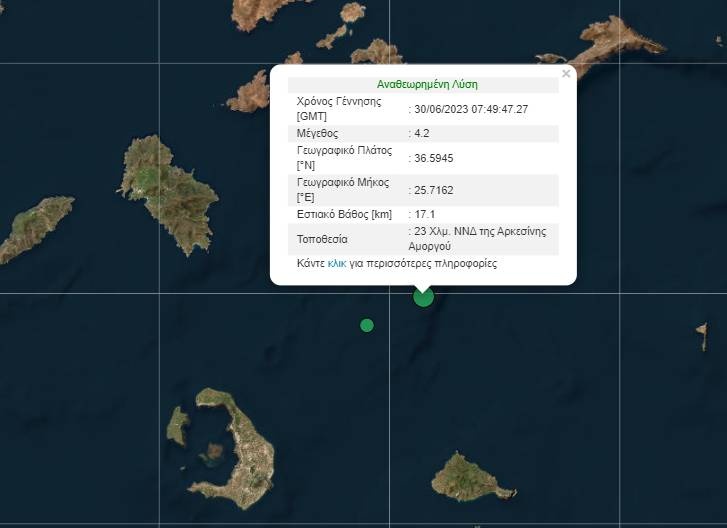Close the earthquake info popup
This screenshot has height=528, width=727.
[x=566, y=73]
